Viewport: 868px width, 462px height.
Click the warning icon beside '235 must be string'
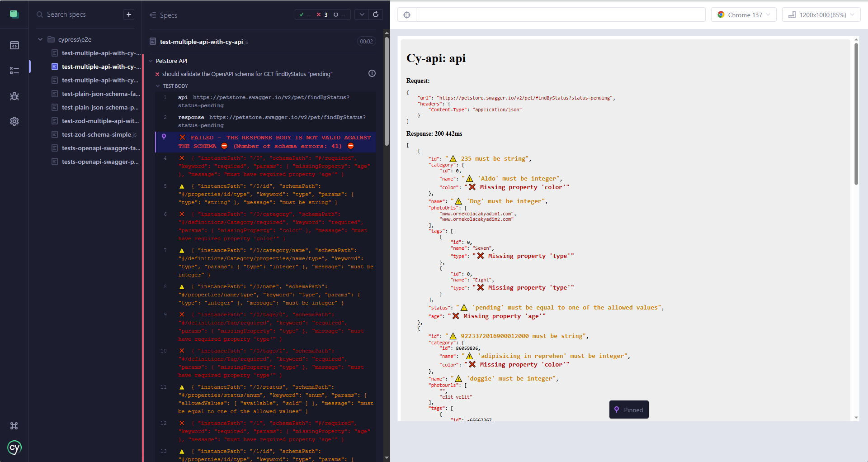click(453, 159)
